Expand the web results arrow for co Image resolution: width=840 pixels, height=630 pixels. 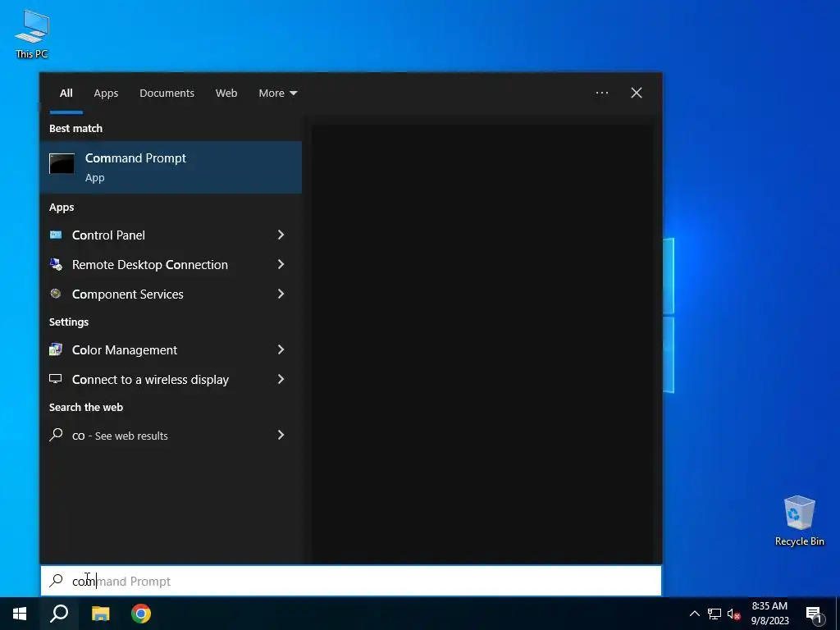coord(281,435)
